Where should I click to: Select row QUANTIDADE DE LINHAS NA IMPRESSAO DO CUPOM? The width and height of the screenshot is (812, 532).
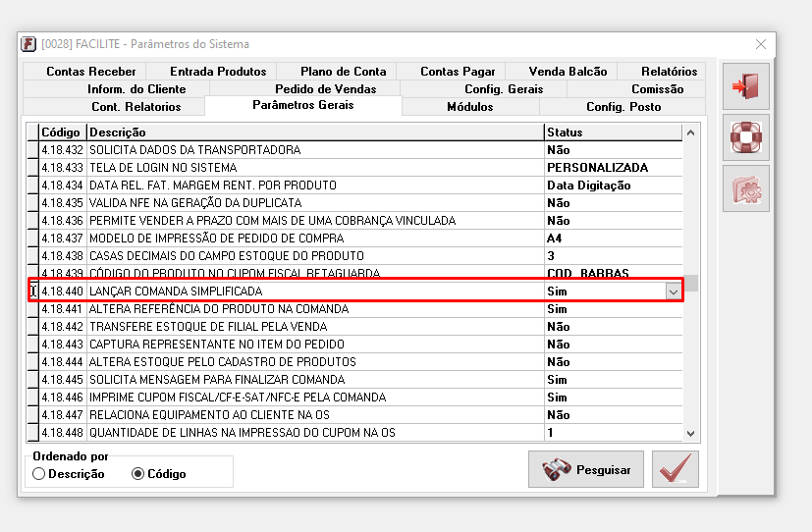354,432
